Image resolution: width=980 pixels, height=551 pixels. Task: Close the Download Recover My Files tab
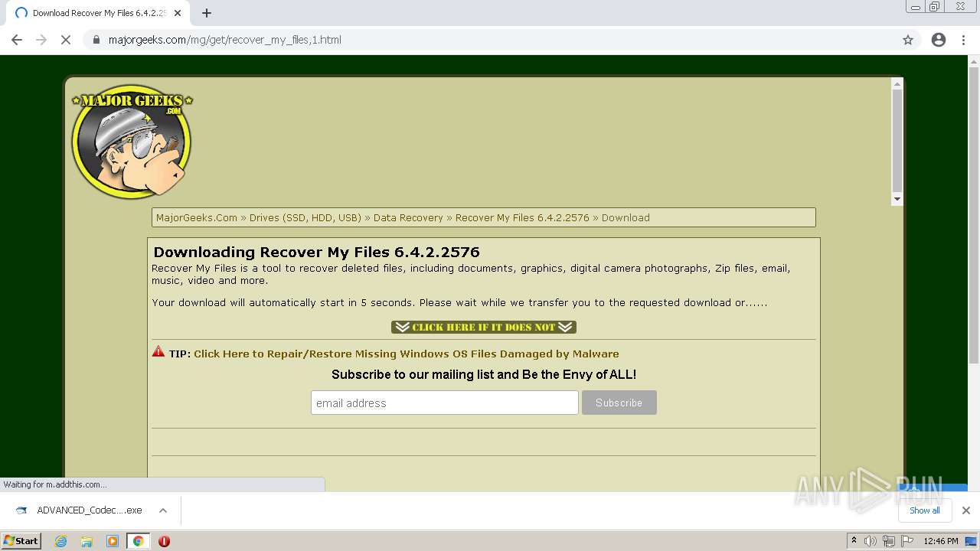[178, 13]
